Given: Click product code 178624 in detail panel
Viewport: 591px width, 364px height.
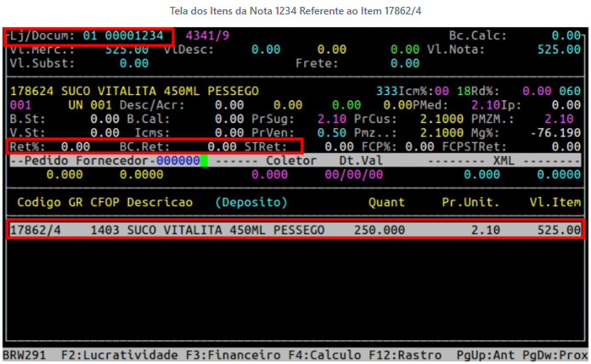Looking at the screenshot, I should [x=31, y=91].
